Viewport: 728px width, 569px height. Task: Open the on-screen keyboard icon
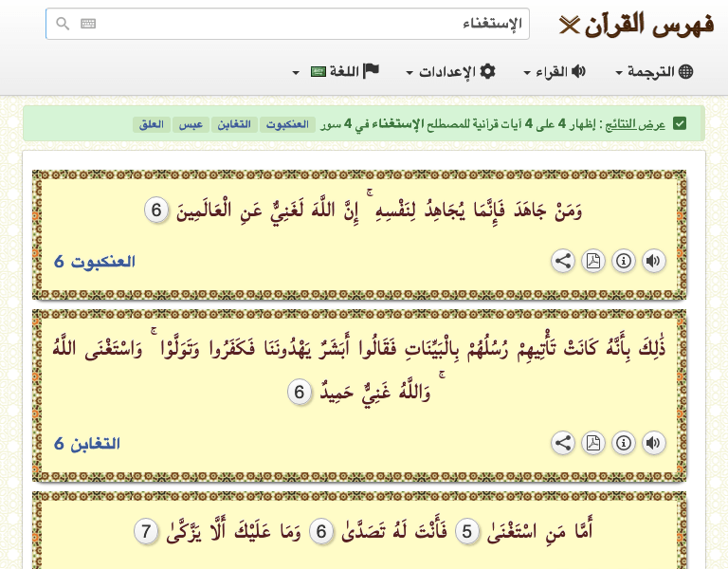coord(88,24)
